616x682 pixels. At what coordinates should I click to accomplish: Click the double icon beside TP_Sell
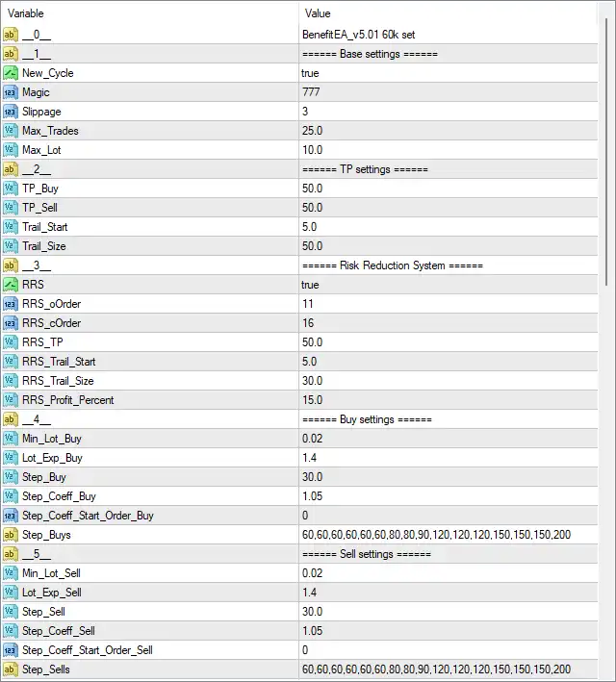pos(11,208)
